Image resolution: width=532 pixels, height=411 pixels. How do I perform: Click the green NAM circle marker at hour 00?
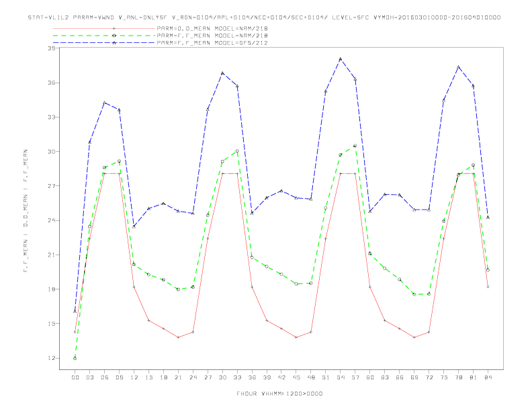tap(75, 359)
